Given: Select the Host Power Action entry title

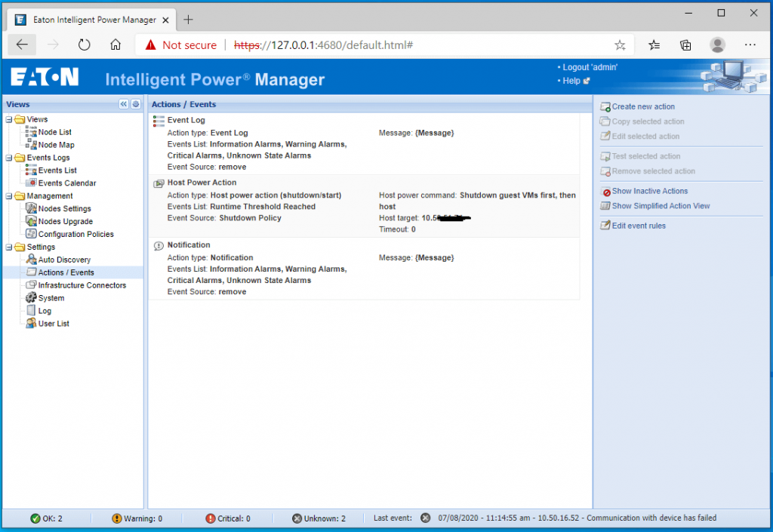Looking at the screenshot, I should (202, 183).
